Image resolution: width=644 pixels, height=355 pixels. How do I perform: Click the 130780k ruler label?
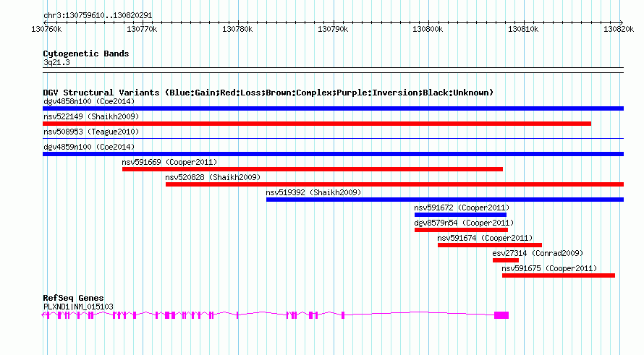[x=237, y=29]
